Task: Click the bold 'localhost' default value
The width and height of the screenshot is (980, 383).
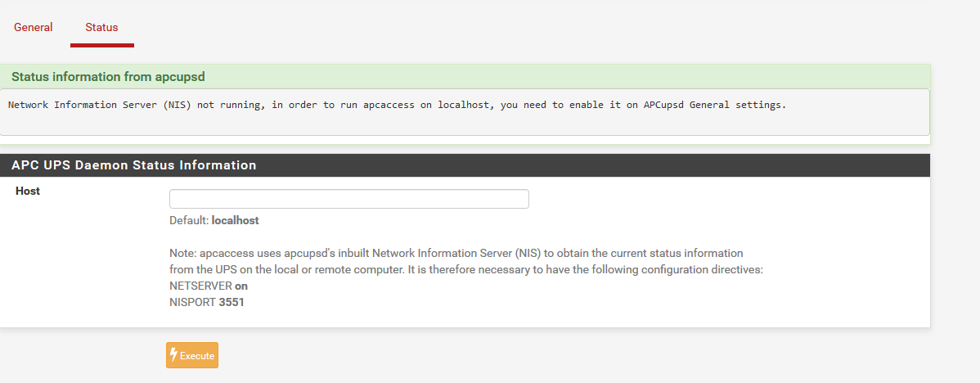Action: coord(235,221)
